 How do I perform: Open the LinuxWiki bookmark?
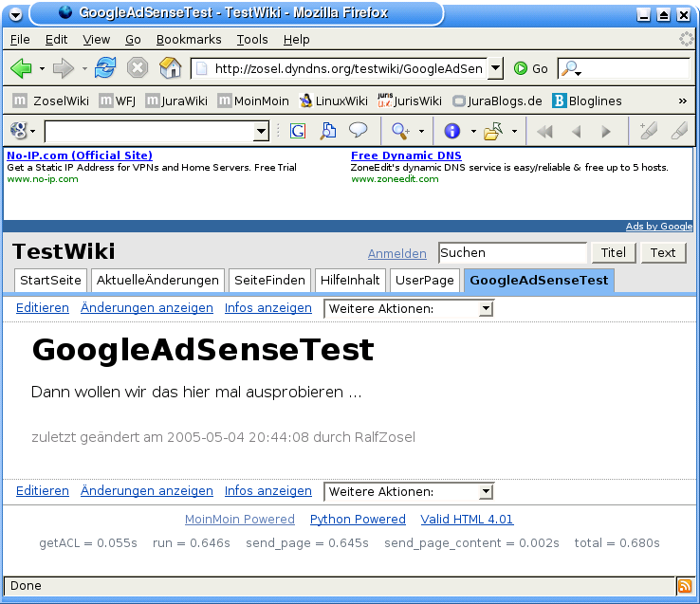[333, 101]
